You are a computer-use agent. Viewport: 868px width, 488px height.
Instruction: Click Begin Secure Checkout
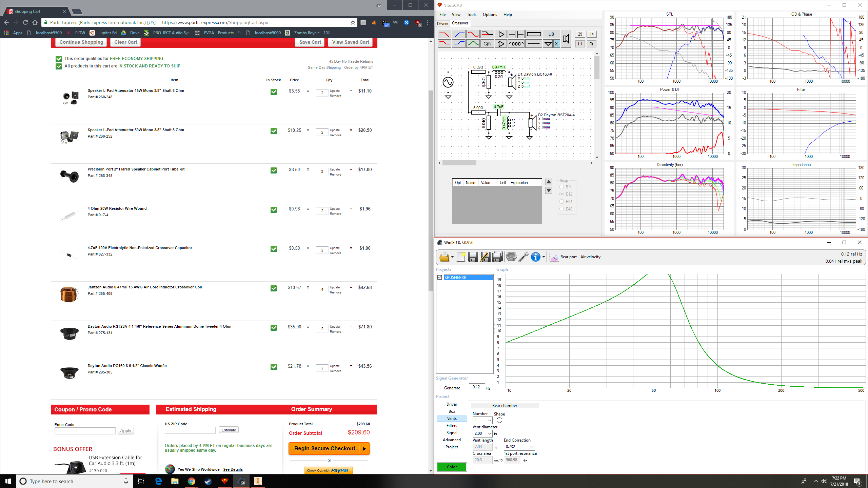pos(329,448)
